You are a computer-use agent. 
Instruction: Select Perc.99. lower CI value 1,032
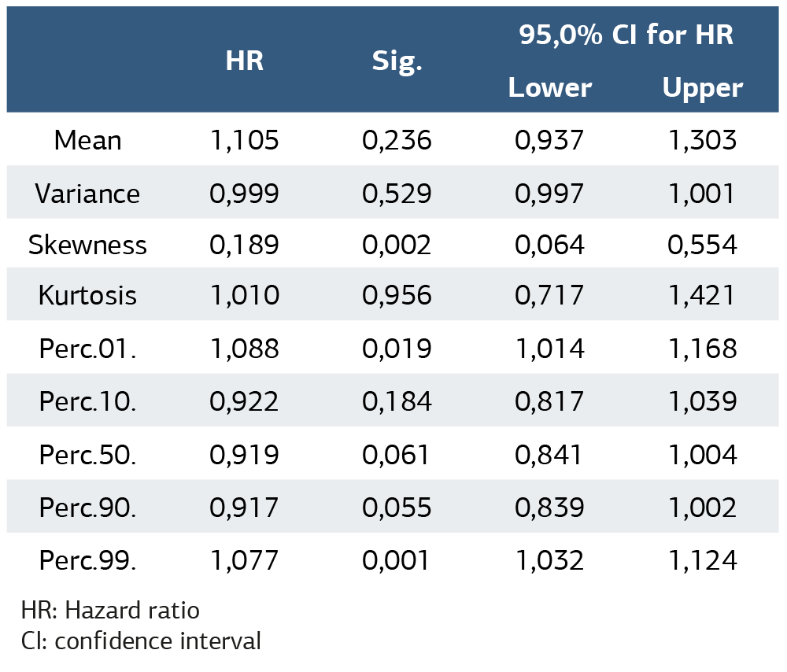549,560
